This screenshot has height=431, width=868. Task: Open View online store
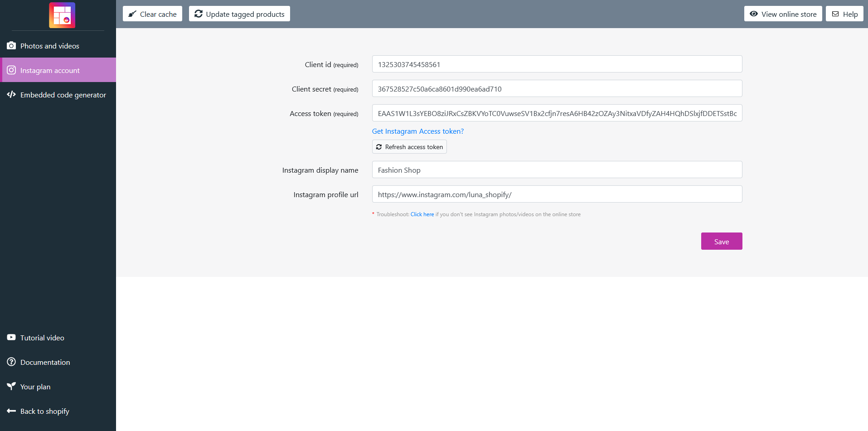tap(783, 14)
